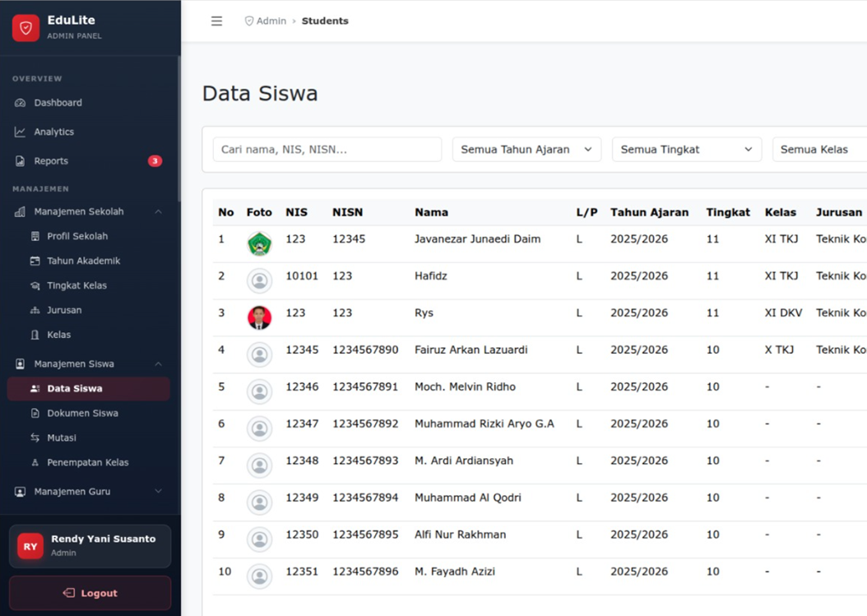Click NIS value 10101

click(x=302, y=276)
